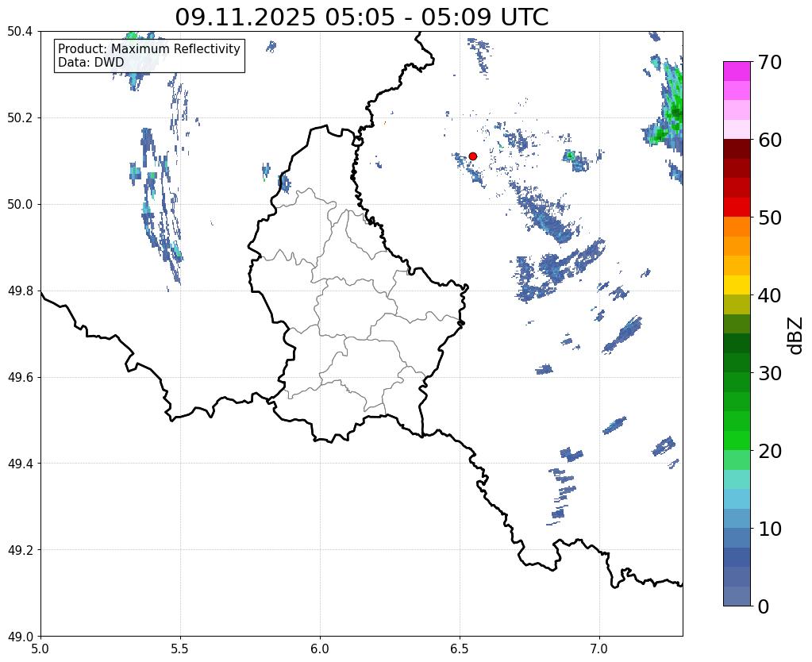The image size is (812, 662).
Task: Click the longitude tick label 6.5
Action: tap(460, 649)
